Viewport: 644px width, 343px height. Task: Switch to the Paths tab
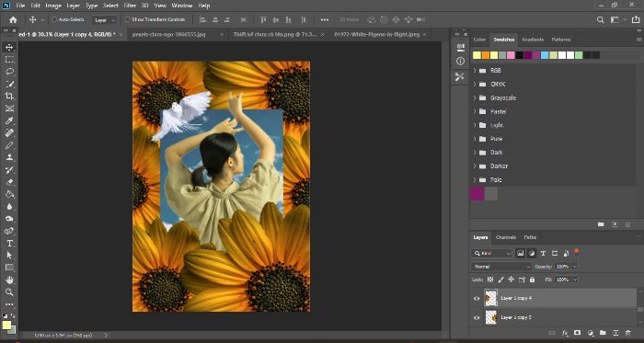pyautogui.click(x=530, y=237)
